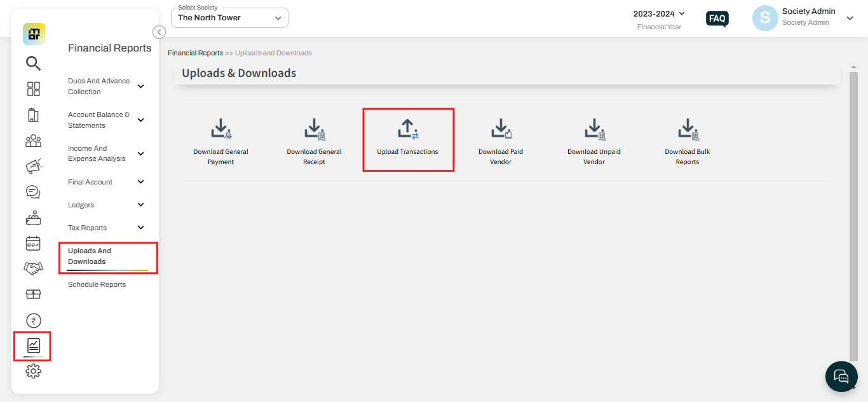Screen dimensions: 868x402
Task: Click the announcements megaphone icon
Action: tap(33, 167)
